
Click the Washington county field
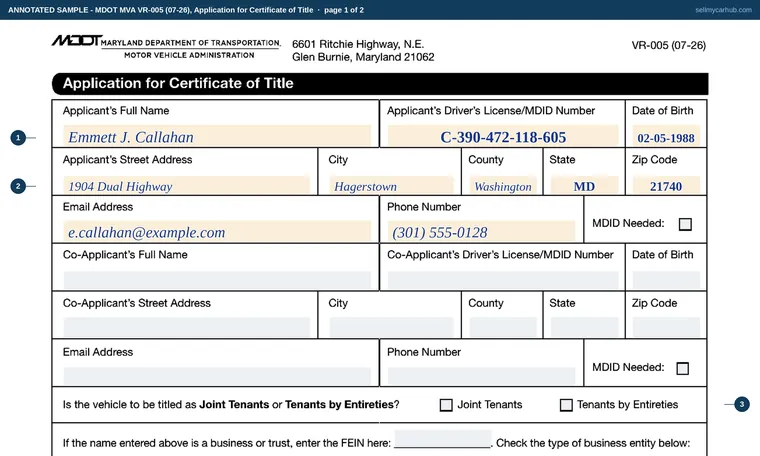(503, 186)
